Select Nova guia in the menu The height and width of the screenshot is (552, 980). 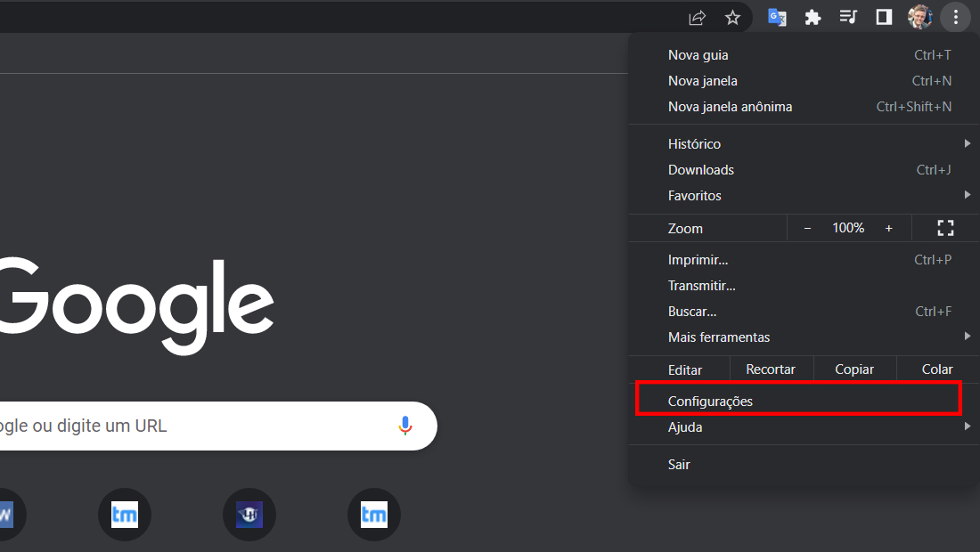point(803,55)
